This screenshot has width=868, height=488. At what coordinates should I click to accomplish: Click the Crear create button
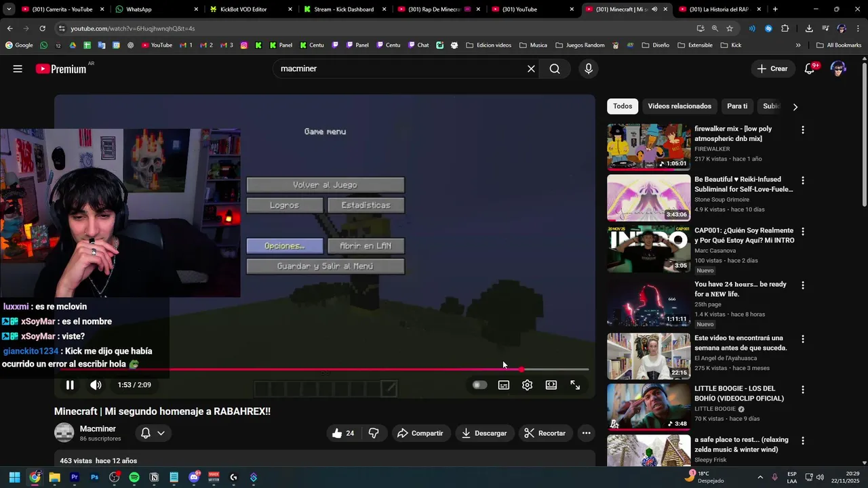click(773, 68)
